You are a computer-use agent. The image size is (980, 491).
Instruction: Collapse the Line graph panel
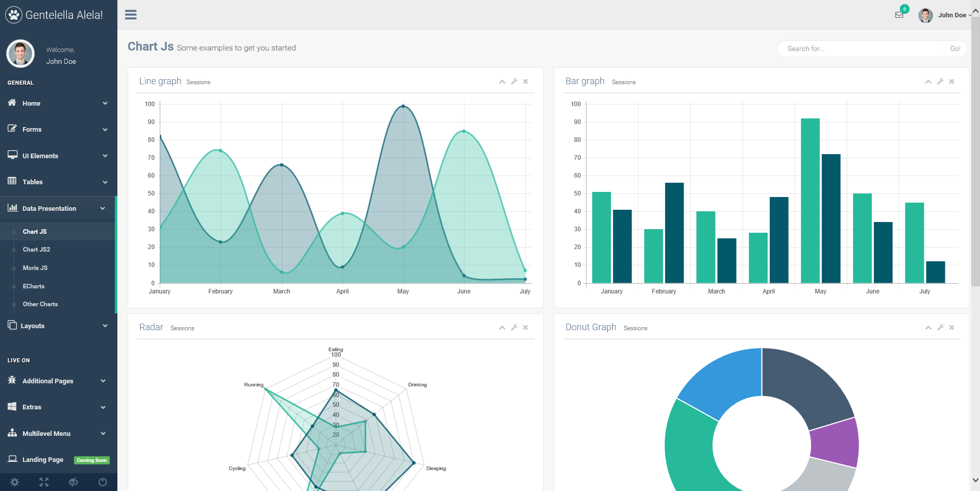502,82
